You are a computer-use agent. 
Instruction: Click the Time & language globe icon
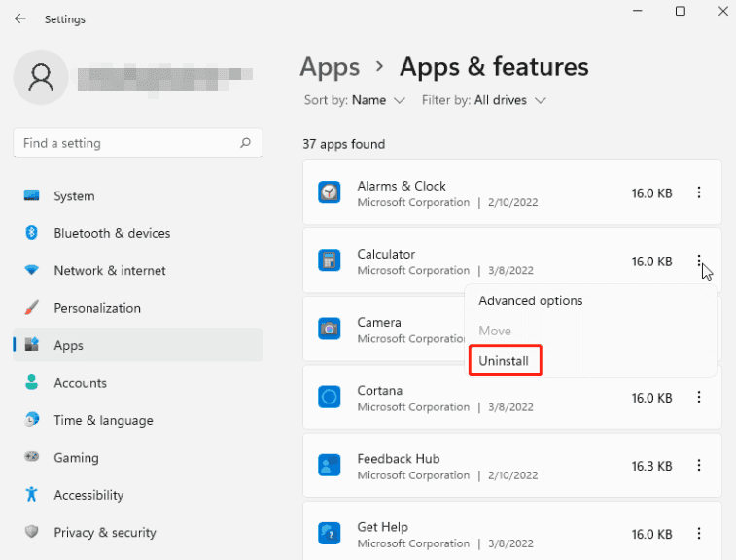[x=31, y=419]
